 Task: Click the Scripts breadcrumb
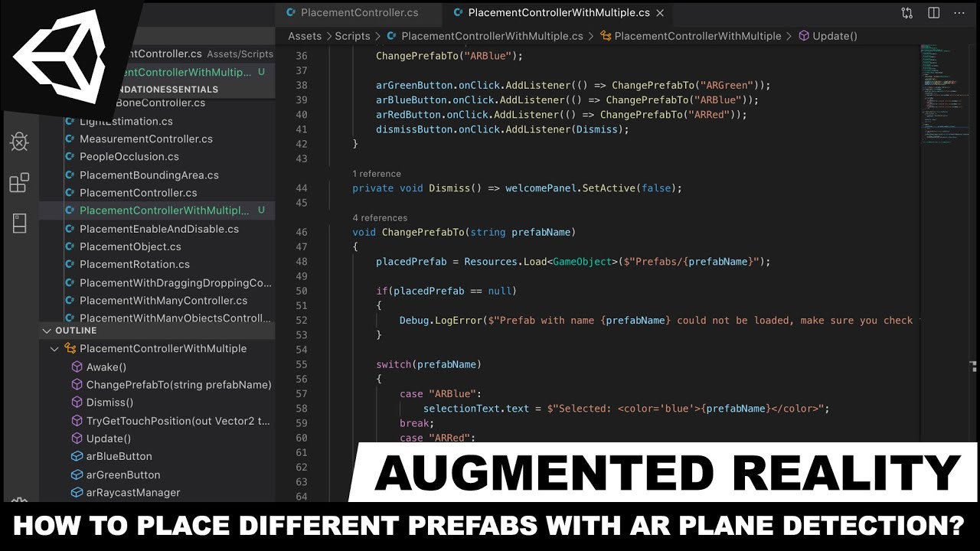point(352,36)
